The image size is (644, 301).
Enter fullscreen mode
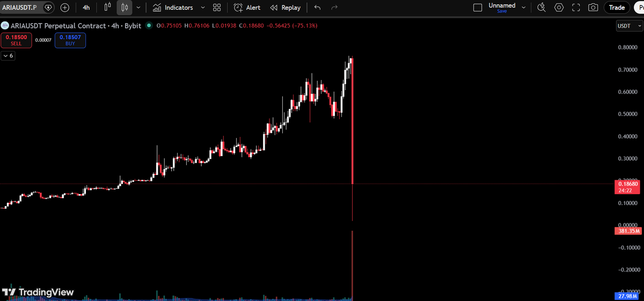(x=576, y=8)
